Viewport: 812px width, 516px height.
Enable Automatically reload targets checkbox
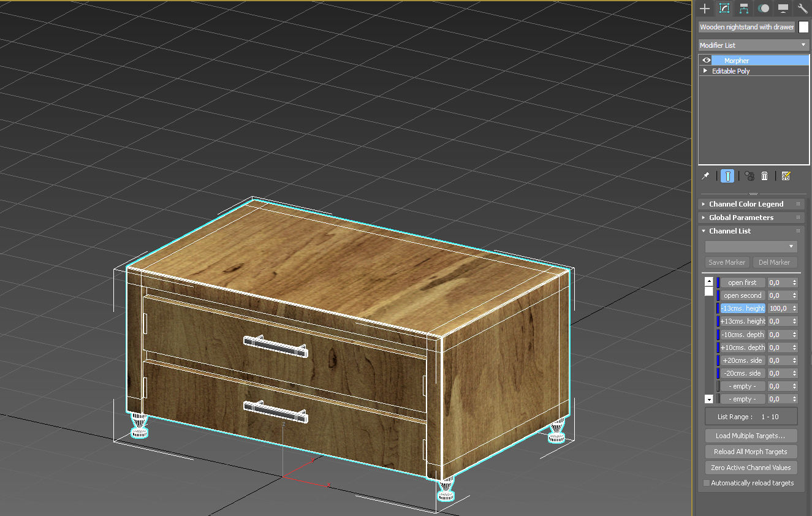pos(707,483)
